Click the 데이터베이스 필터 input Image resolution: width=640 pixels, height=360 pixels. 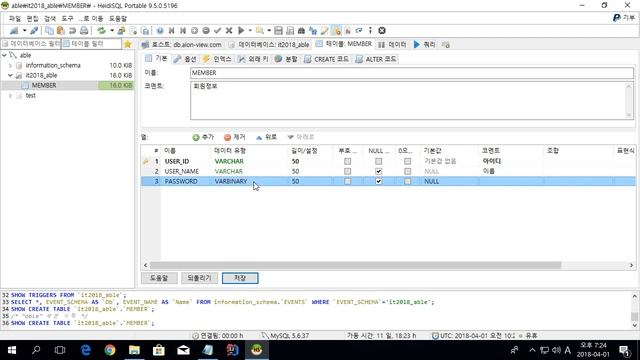pyautogui.click(x=31, y=44)
